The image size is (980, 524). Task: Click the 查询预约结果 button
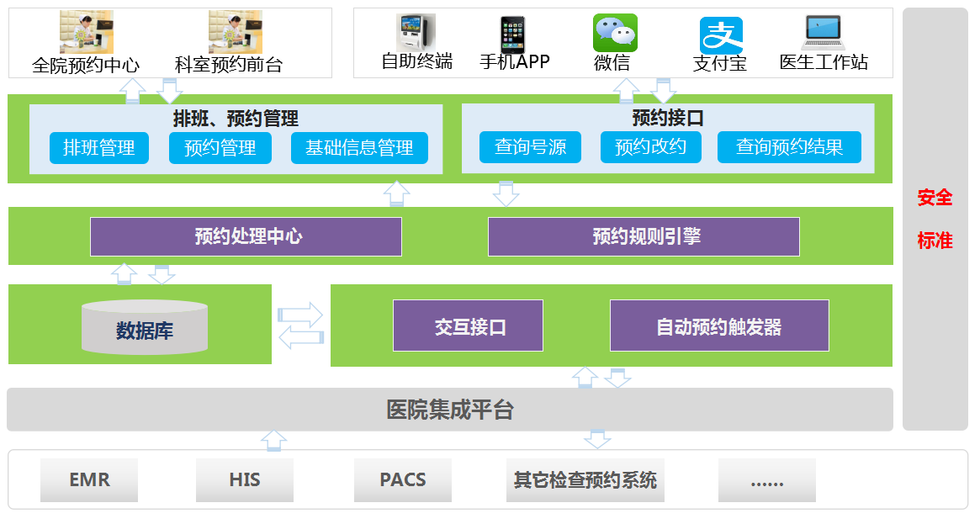click(x=789, y=147)
